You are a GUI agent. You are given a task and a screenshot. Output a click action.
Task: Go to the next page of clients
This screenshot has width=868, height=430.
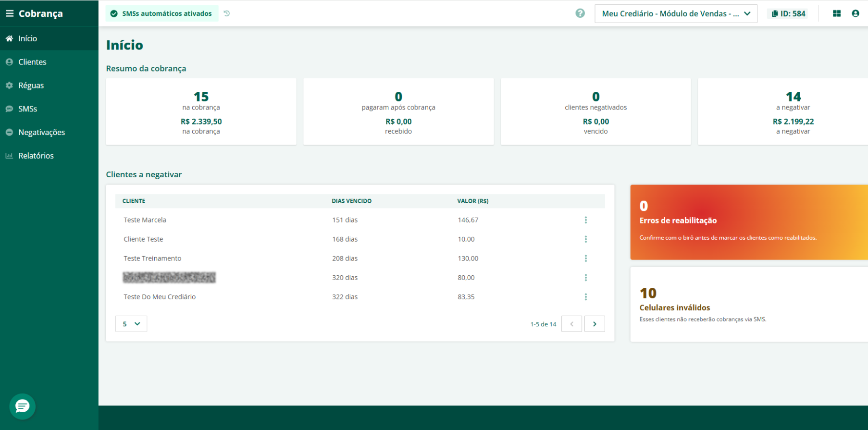[595, 324]
